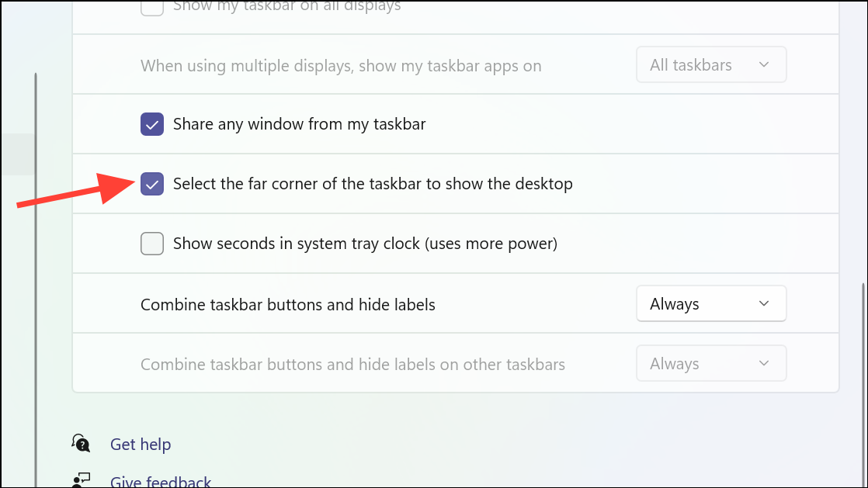Click the Give feedback link
The height and width of the screenshot is (488, 868).
(x=161, y=481)
